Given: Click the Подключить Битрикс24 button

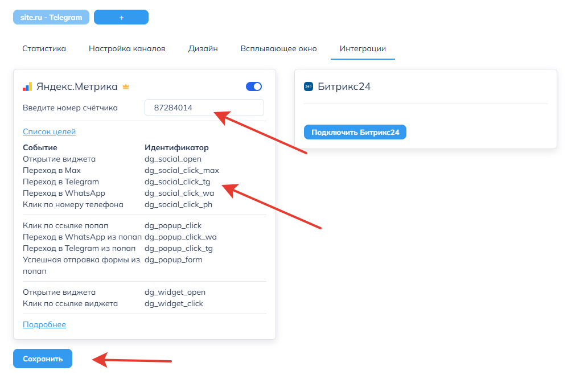Looking at the screenshot, I should tap(355, 133).
